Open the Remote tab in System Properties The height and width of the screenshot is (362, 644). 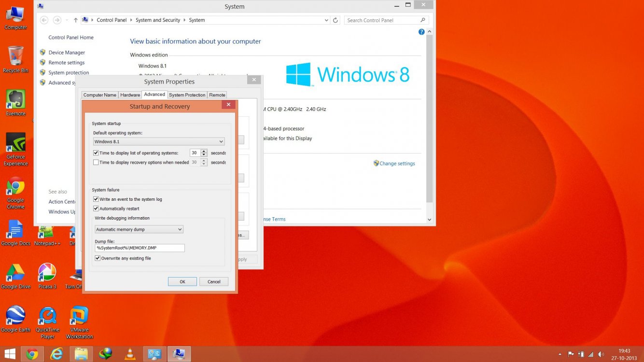tap(217, 95)
